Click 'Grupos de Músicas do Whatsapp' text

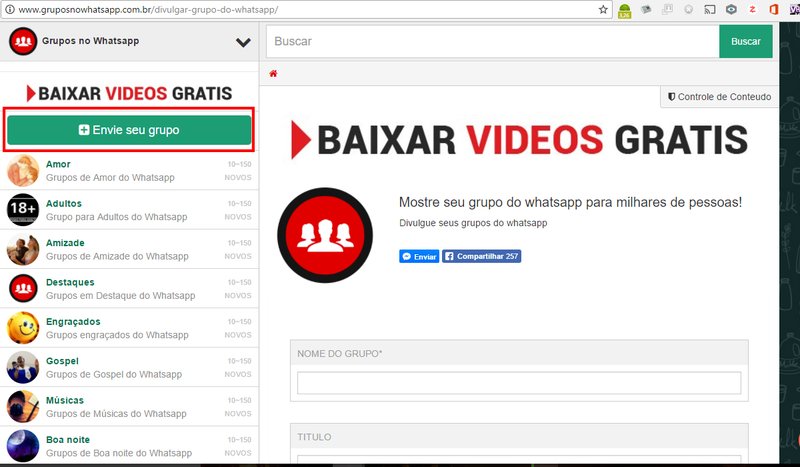[116, 413]
